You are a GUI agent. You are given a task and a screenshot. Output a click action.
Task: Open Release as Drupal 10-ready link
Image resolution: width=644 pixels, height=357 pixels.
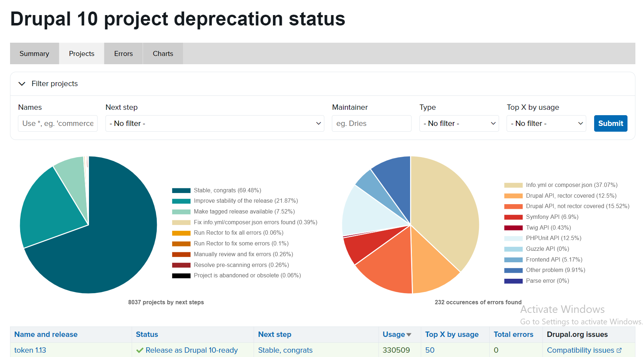[x=192, y=350]
